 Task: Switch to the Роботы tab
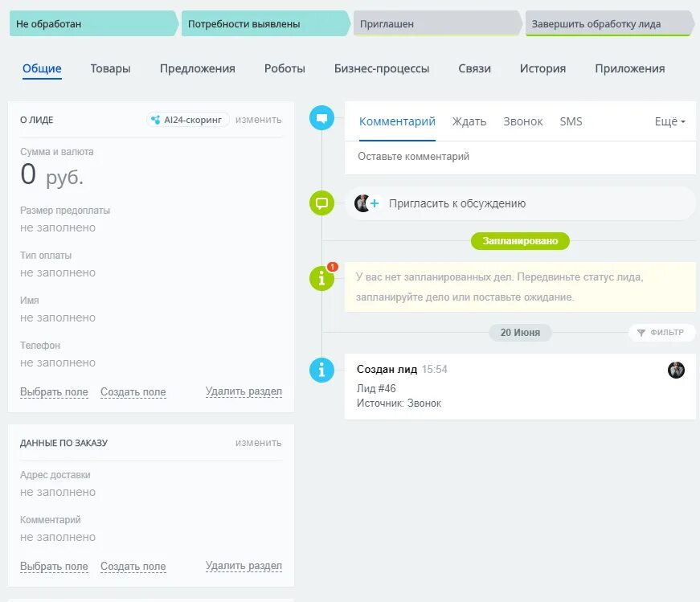[285, 69]
